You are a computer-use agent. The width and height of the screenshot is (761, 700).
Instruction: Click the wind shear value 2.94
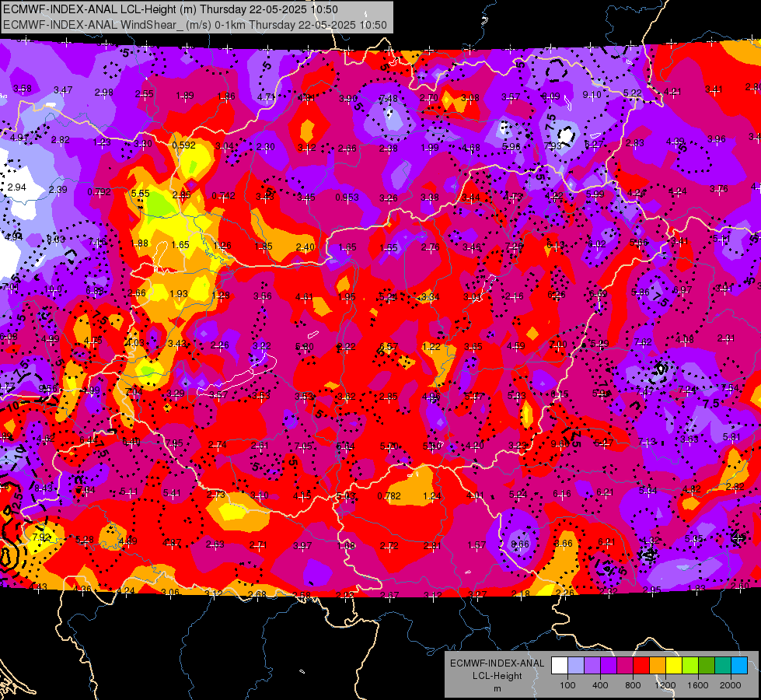click(16, 187)
